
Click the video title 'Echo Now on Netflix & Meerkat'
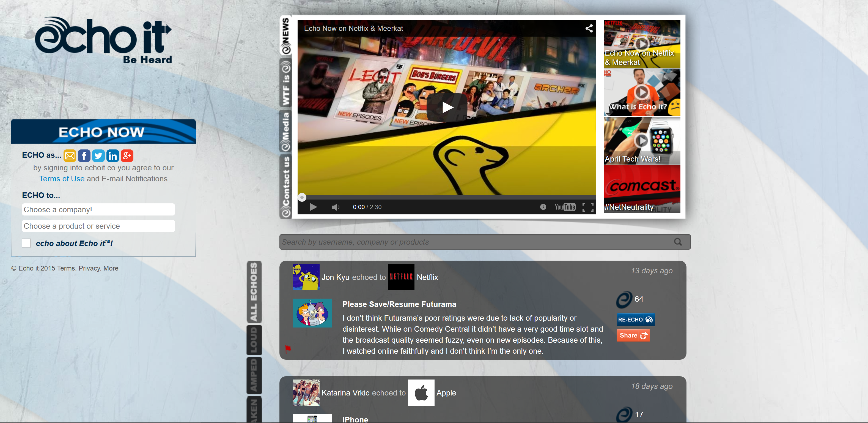[353, 28]
